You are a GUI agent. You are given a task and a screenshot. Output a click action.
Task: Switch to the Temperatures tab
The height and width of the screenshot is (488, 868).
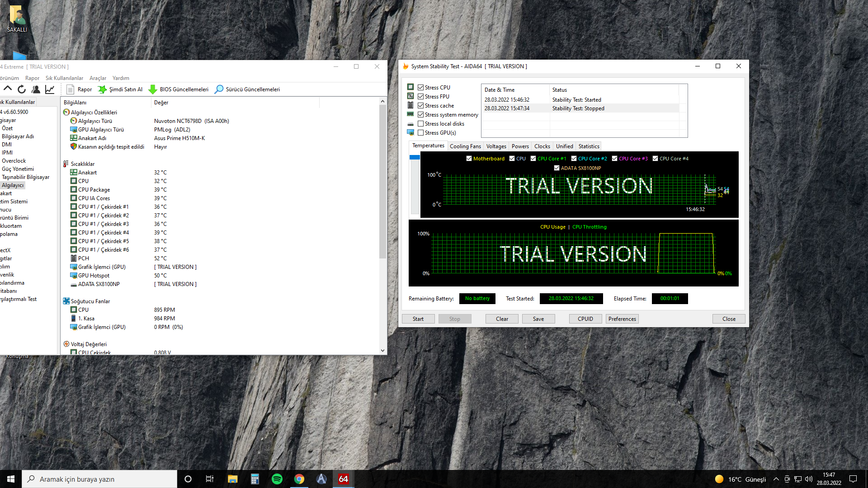[428, 145]
